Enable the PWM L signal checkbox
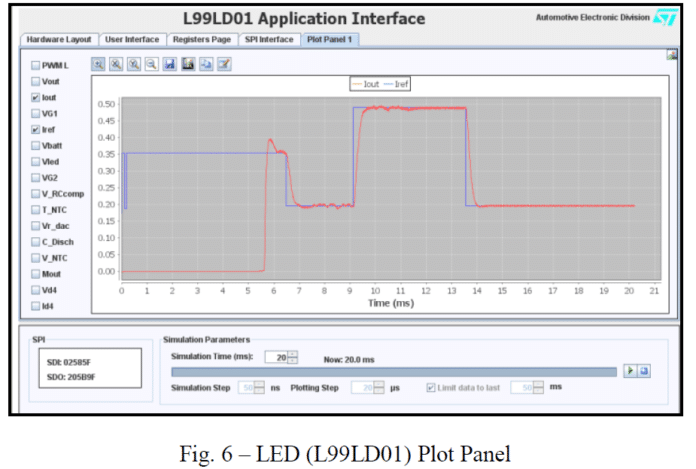The width and height of the screenshot is (696, 469). [x=36, y=65]
